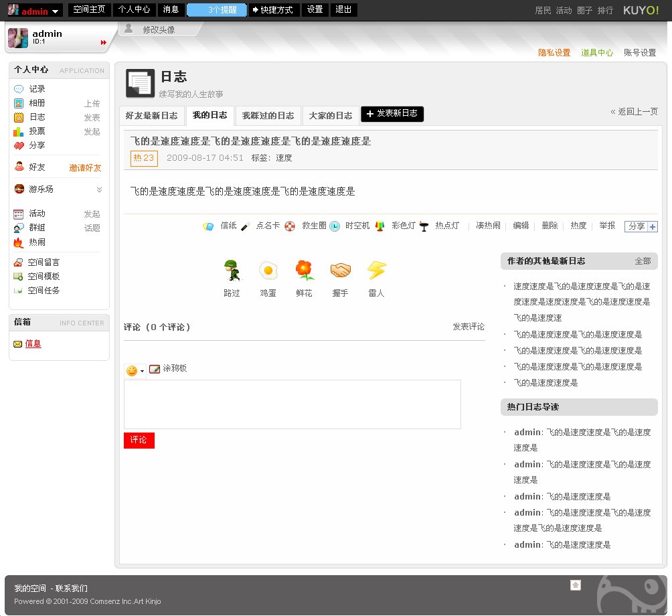Send the 雷人 lightning gesture icon
The width and height of the screenshot is (672, 616).
(x=377, y=270)
